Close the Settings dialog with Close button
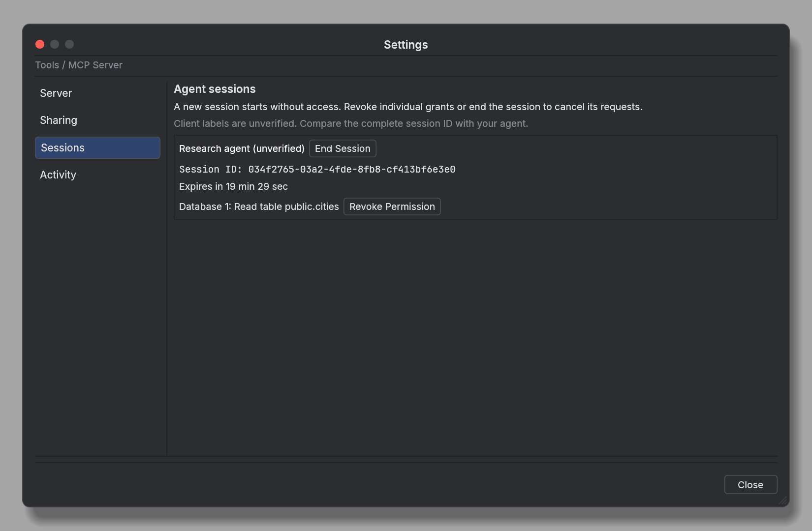The image size is (812, 531). pyautogui.click(x=750, y=485)
